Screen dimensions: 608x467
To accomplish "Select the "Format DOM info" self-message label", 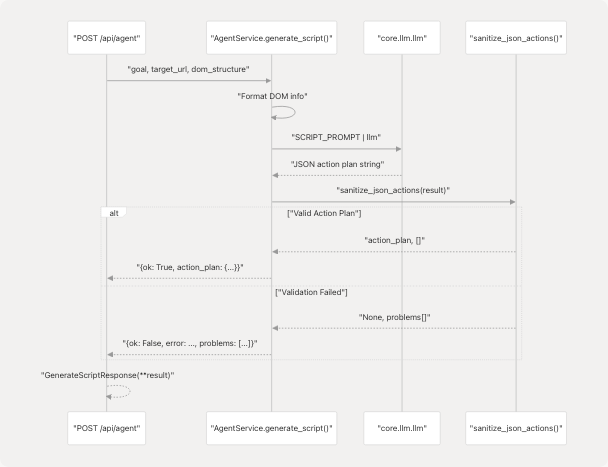I will click(272, 96).
